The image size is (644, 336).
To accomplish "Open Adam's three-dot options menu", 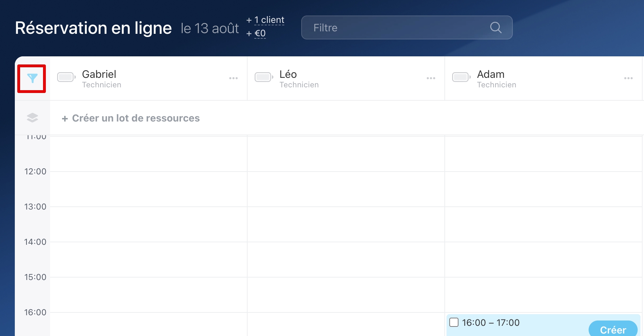I will pyautogui.click(x=628, y=78).
